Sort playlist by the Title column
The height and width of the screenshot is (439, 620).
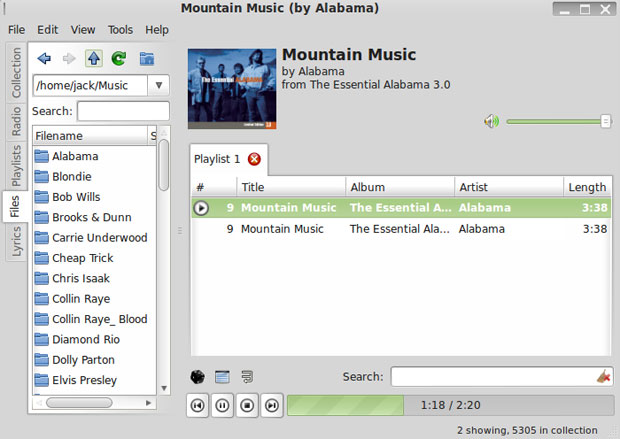(x=291, y=187)
